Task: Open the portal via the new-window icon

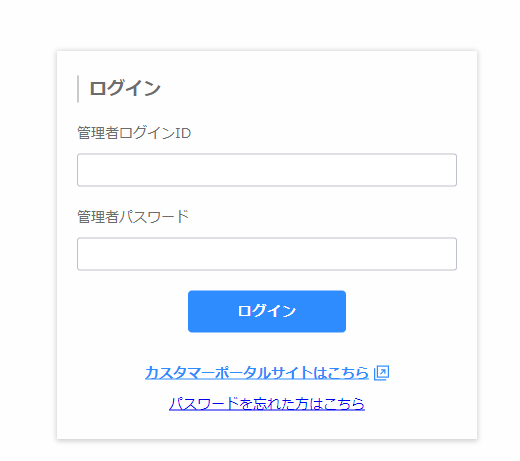Action: pyautogui.click(x=382, y=373)
